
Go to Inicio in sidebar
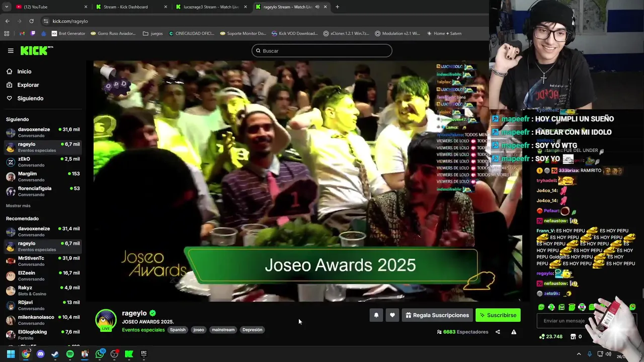(24, 71)
